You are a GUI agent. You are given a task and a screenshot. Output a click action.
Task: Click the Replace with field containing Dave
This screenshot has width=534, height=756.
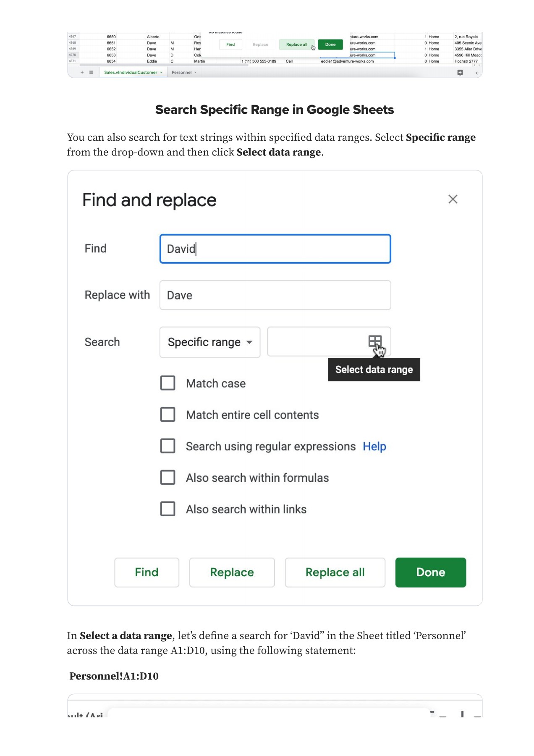(275, 295)
